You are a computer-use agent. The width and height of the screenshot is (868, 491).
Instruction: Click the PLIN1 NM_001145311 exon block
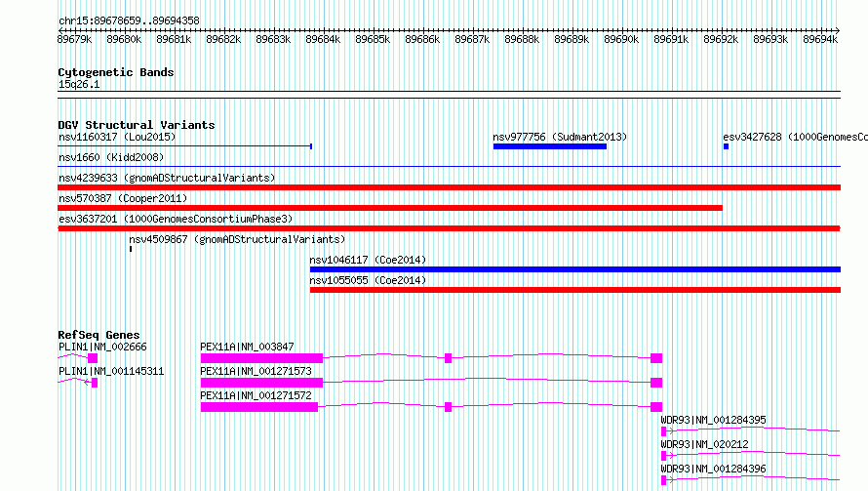95,383
